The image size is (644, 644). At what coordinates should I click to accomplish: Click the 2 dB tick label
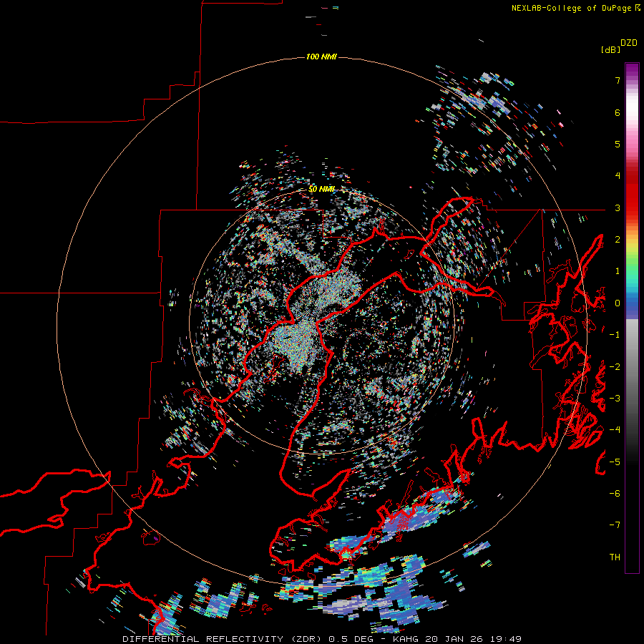tap(618, 240)
